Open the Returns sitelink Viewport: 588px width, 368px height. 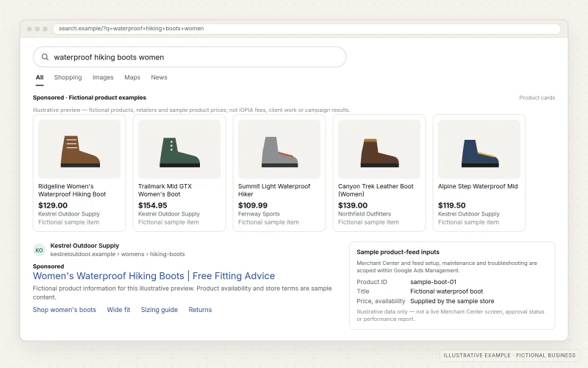click(x=200, y=310)
